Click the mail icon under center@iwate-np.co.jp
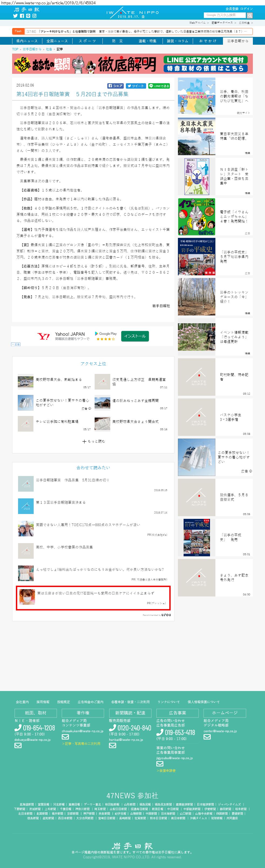This screenshot has width=265, height=868. click(207, 737)
